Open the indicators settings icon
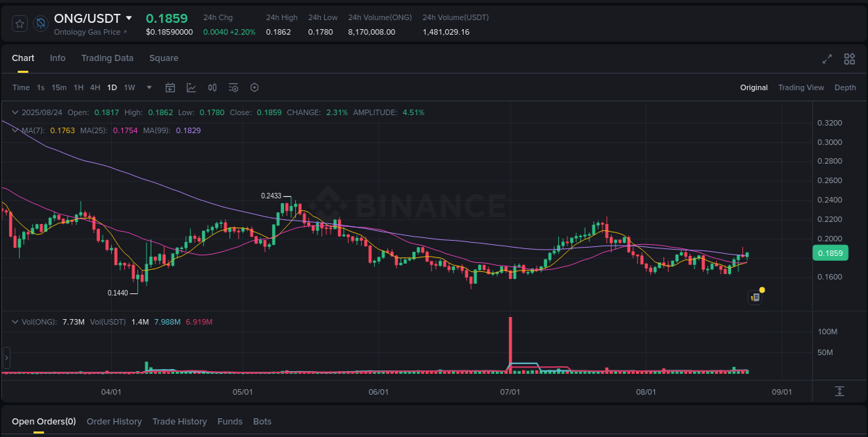 [x=233, y=87]
